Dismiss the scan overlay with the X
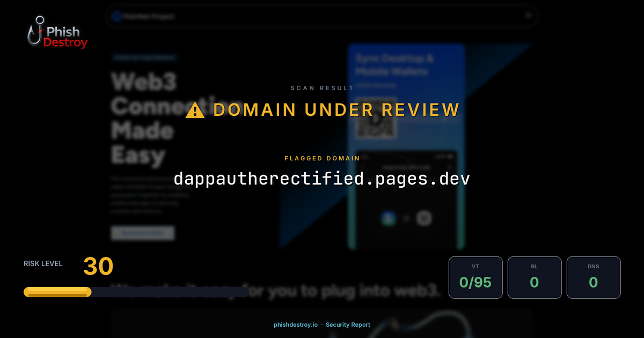644x338 pixels. (529, 14)
